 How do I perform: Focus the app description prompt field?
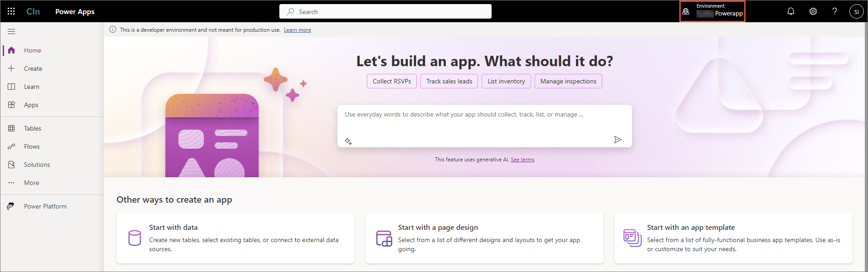tap(484, 126)
